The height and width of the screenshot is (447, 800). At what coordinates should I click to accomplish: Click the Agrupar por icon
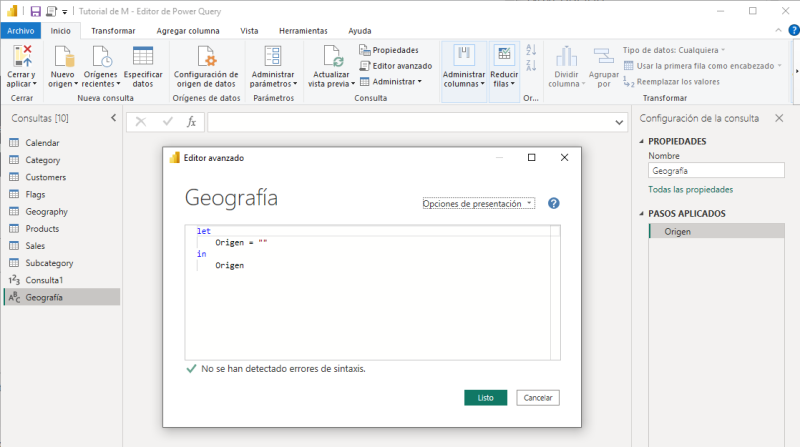tap(604, 56)
